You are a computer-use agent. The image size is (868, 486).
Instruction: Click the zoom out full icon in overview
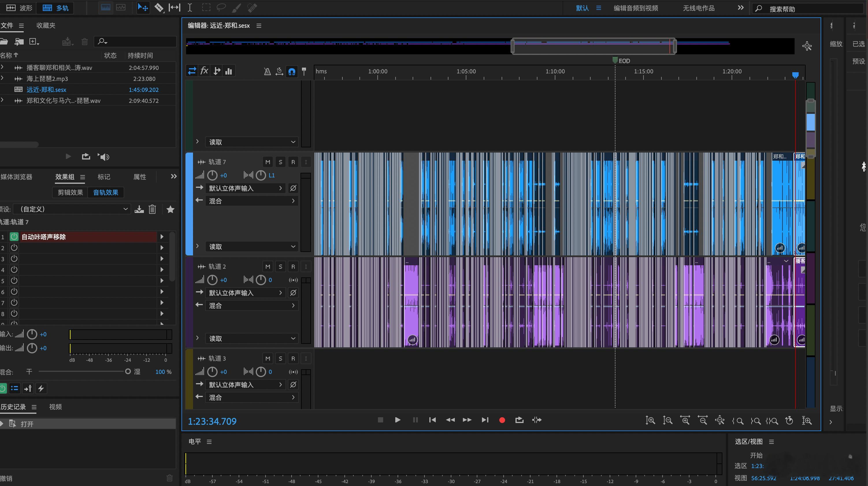tap(807, 46)
